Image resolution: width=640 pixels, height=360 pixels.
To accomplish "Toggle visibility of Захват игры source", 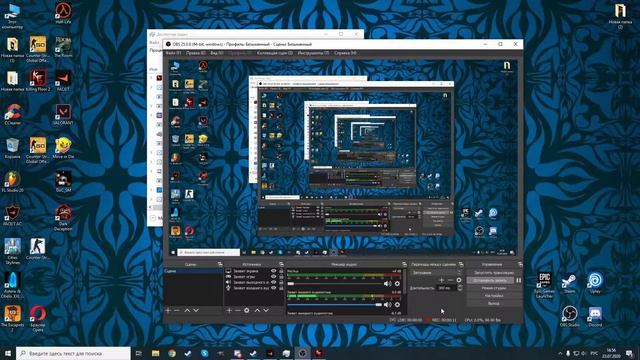I will tap(273, 277).
